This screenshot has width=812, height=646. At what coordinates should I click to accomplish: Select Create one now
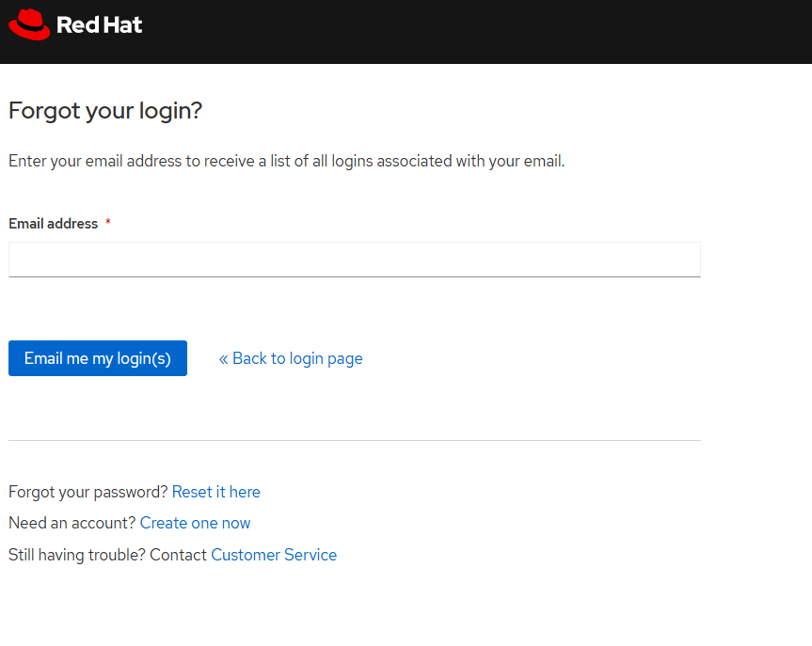pyautogui.click(x=195, y=523)
